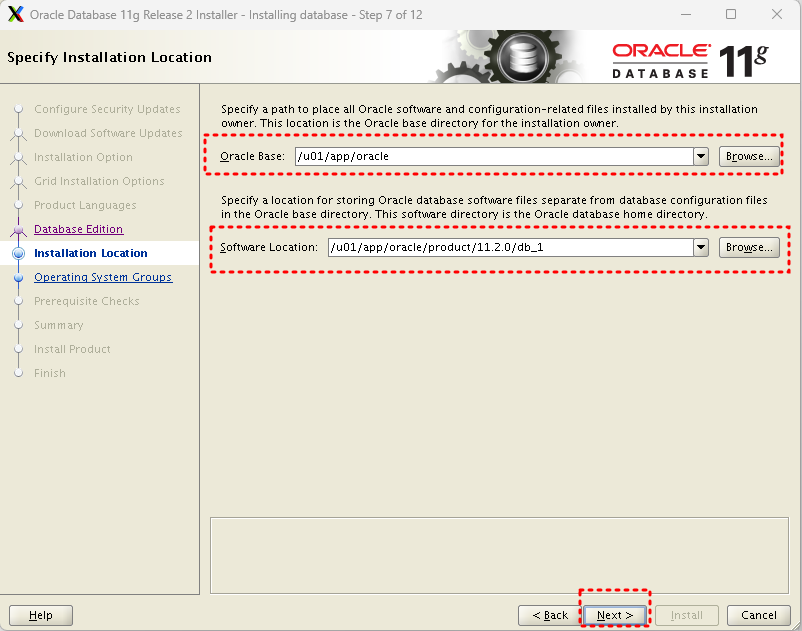This screenshot has width=802, height=631.
Task: Click the Next button
Action: 615,615
